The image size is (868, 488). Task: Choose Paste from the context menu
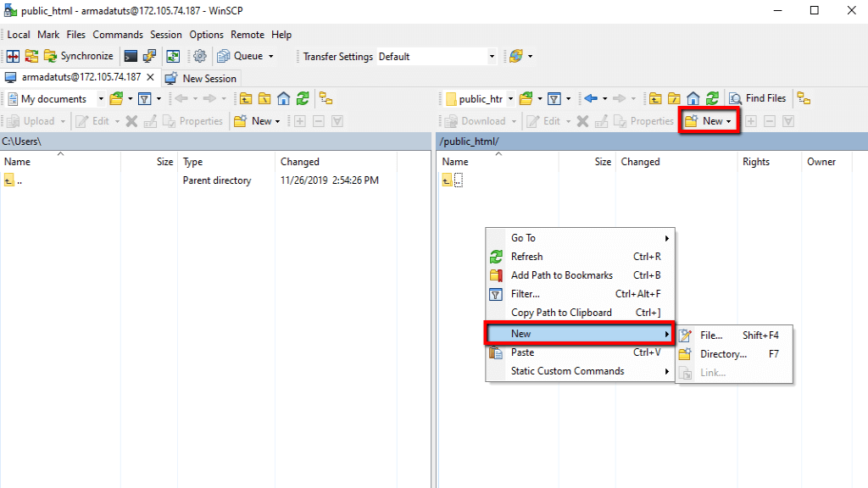click(580, 352)
